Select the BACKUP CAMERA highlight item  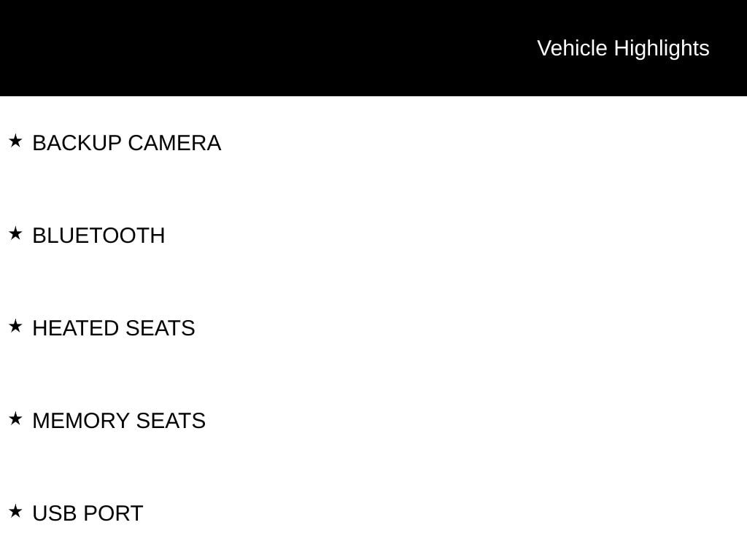pyautogui.click(x=127, y=143)
